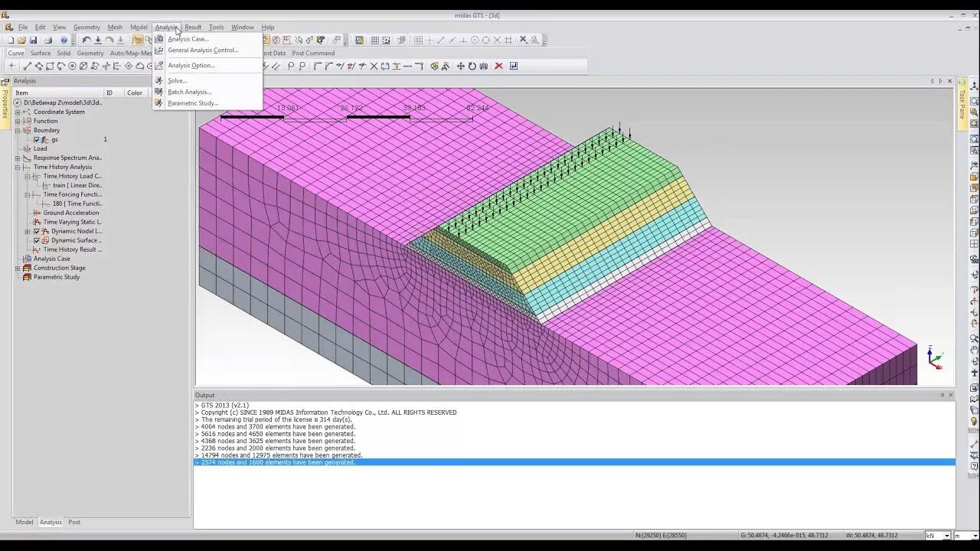Expand the Function tree node
Screen dimensions: 980x551
(18, 121)
